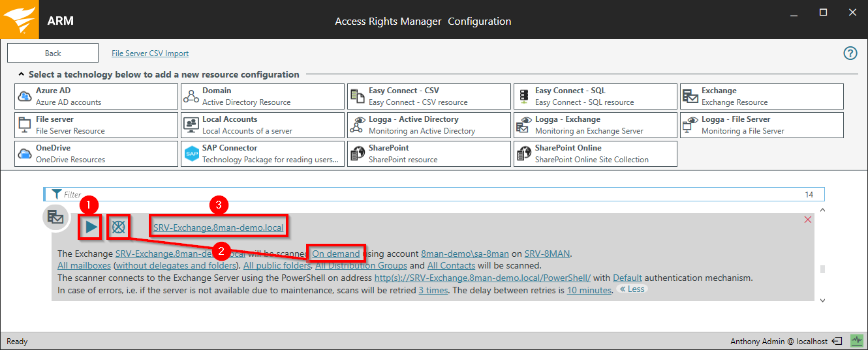This screenshot has height=350, width=868.
Task: Open the SRV-Exchange.8man-demo.local title link
Action: (x=219, y=228)
